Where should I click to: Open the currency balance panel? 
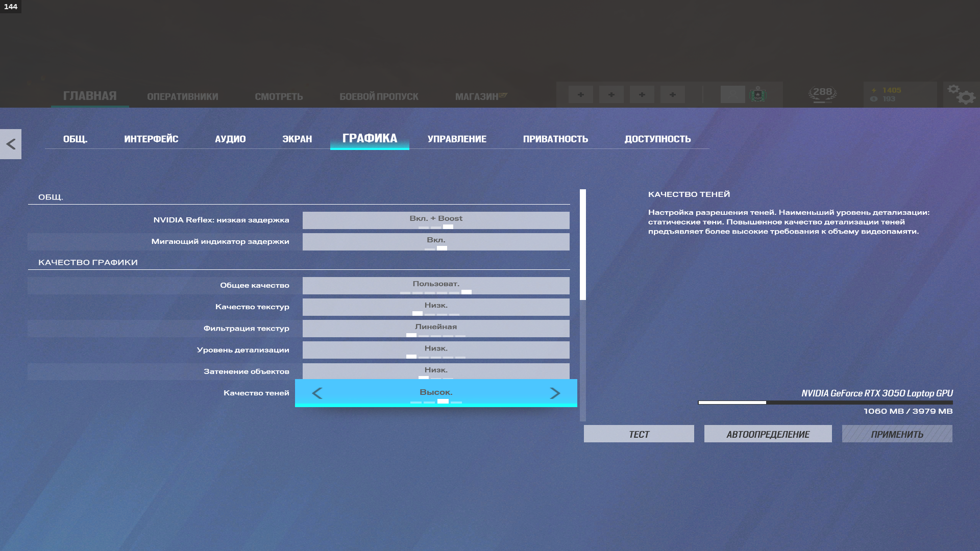(x=900, y=94)
